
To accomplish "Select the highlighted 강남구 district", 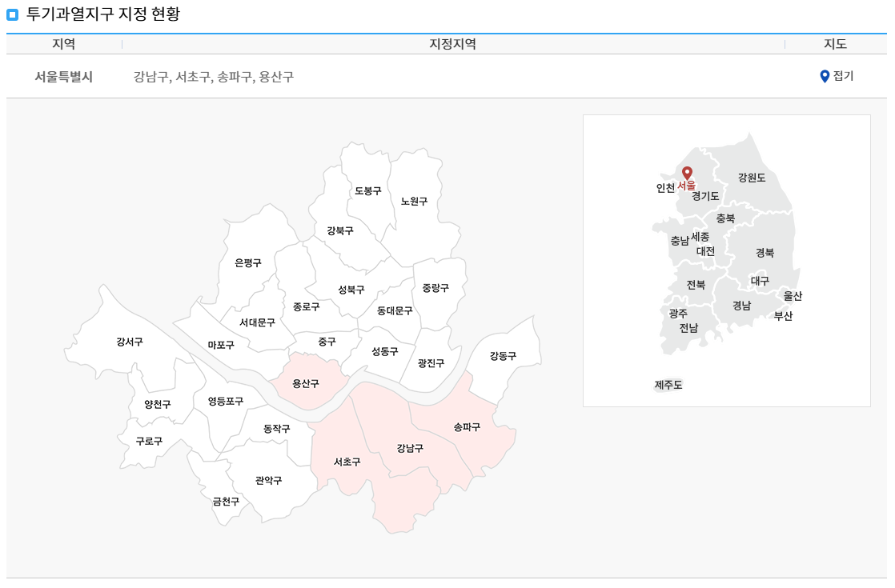I will click(x=408, y=450).
